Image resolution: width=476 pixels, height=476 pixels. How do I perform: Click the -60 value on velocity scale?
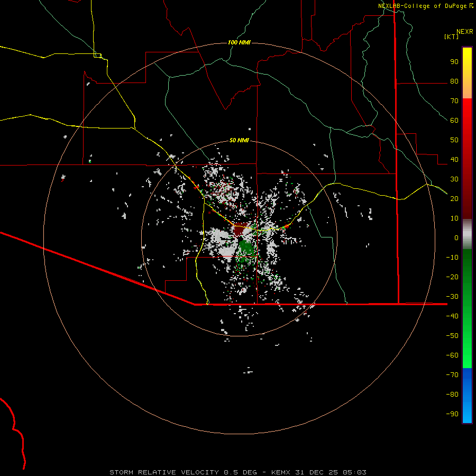point(452,355)
